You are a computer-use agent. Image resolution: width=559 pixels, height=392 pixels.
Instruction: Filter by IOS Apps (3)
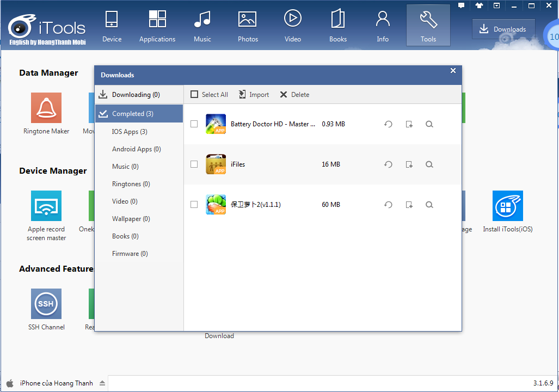click(130, 132)
